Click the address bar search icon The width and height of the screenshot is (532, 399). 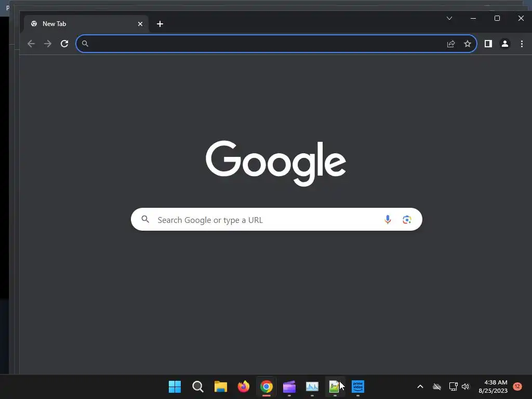85,44
